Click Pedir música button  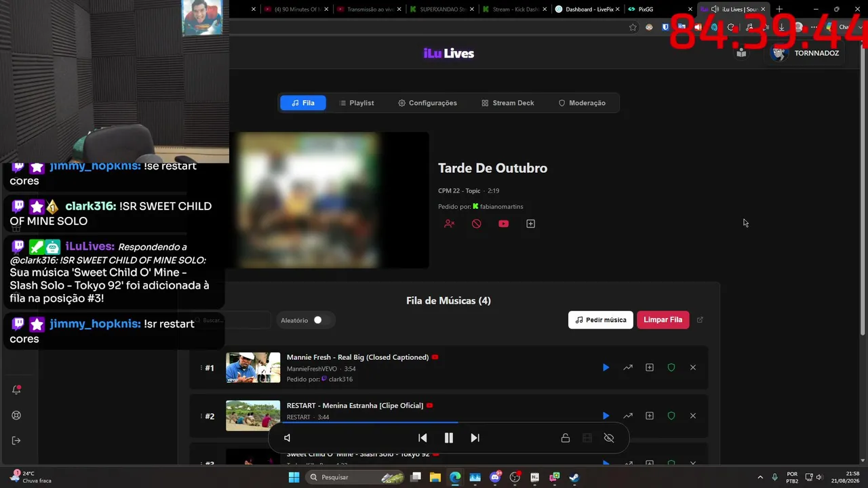[601, 320]
